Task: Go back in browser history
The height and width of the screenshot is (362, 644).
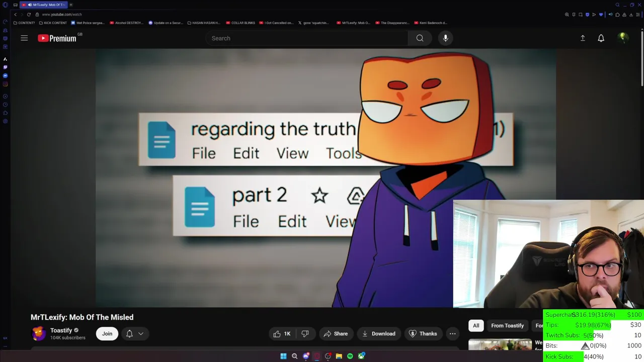Action: coord(15,15)
